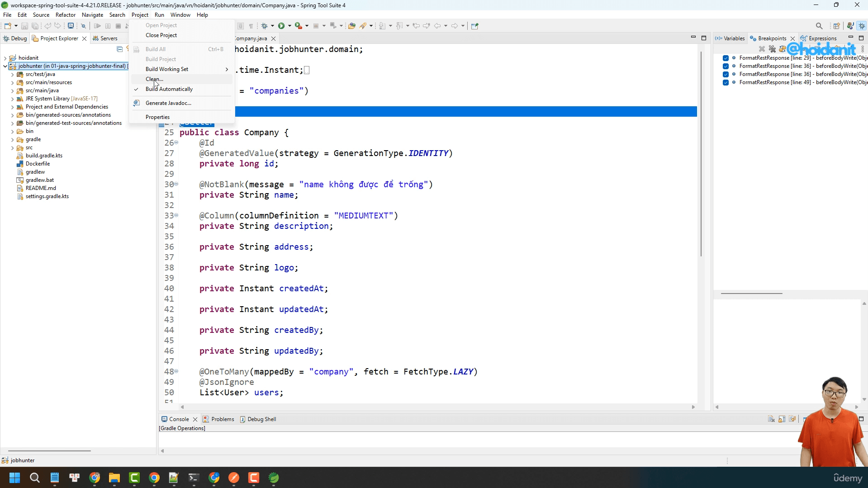The height and width of the screenshot is (488, 868).
Task: Click the green Run icon
Action: tap(281, 26)
